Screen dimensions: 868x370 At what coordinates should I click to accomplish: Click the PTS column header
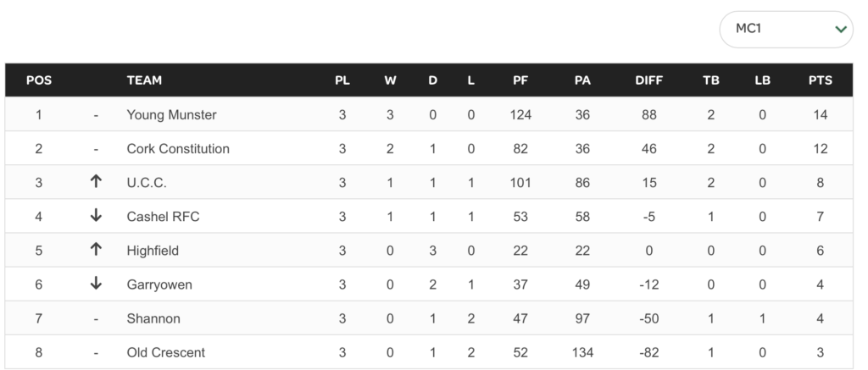[820, 80]
